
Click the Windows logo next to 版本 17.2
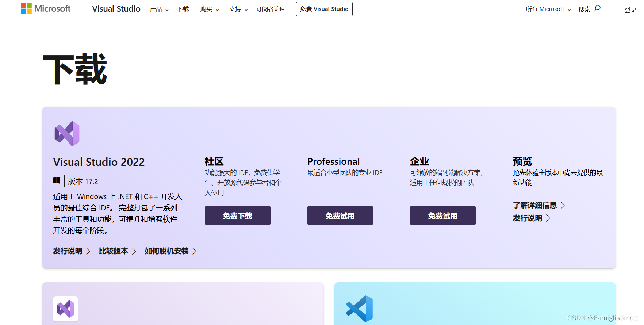click(x=57, y=180)
